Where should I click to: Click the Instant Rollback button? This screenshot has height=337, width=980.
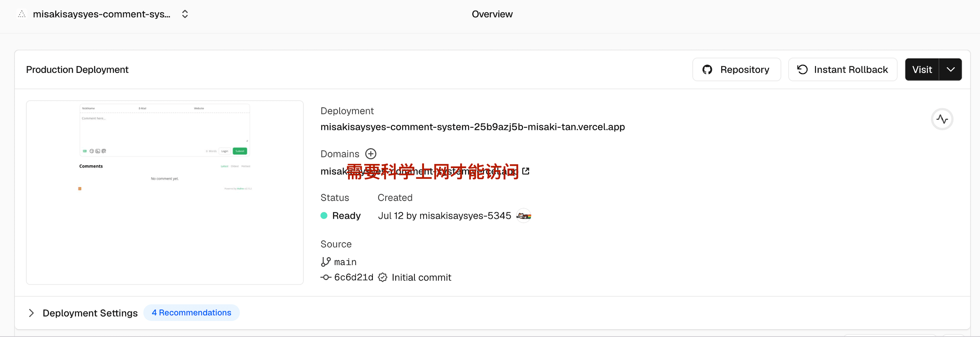(x=843, y=69)
